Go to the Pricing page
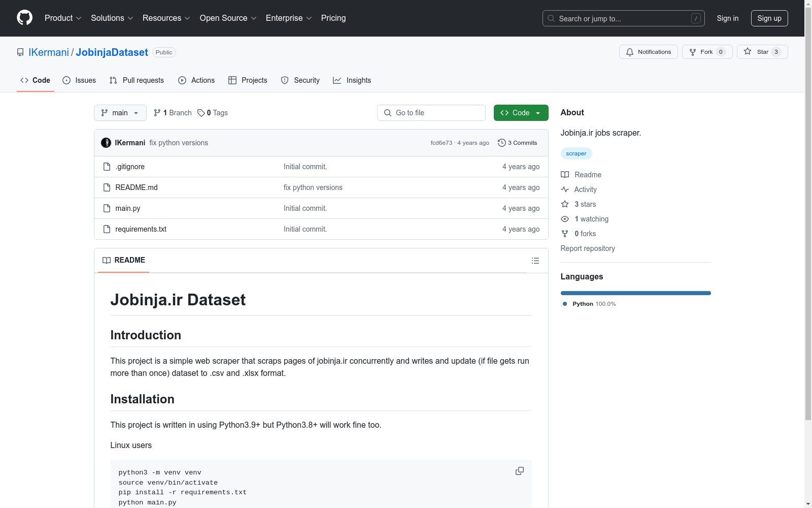Viewport: 812px width, 508px height. (333, 18)
